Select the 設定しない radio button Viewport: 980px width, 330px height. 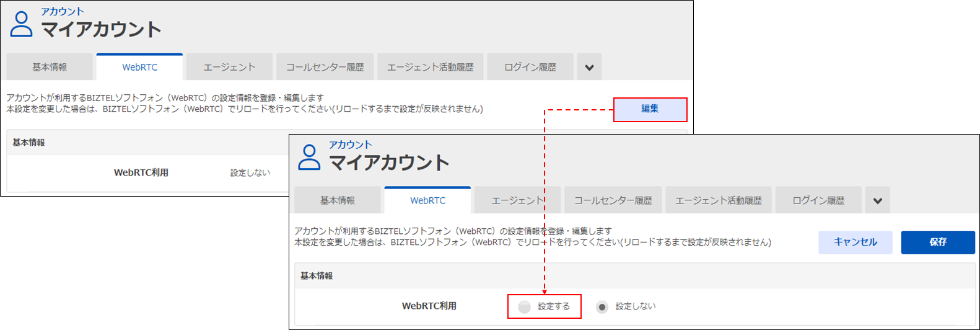[x=602, y=307]
